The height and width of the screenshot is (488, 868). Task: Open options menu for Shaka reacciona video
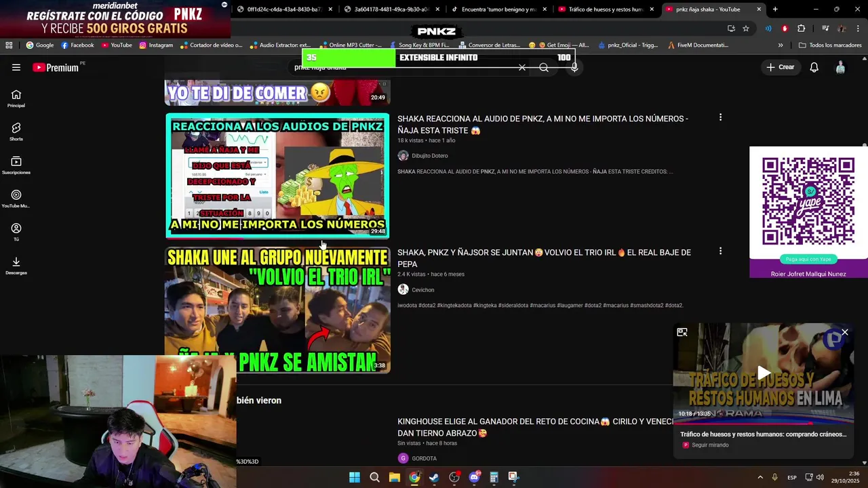[x=720, y=117]
